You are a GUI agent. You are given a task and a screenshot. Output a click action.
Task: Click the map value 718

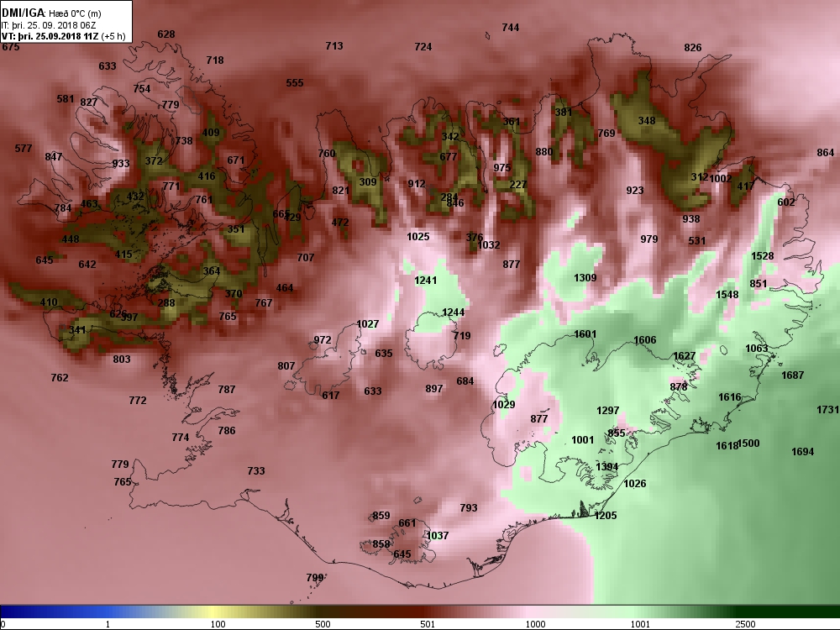click(215, 60)
